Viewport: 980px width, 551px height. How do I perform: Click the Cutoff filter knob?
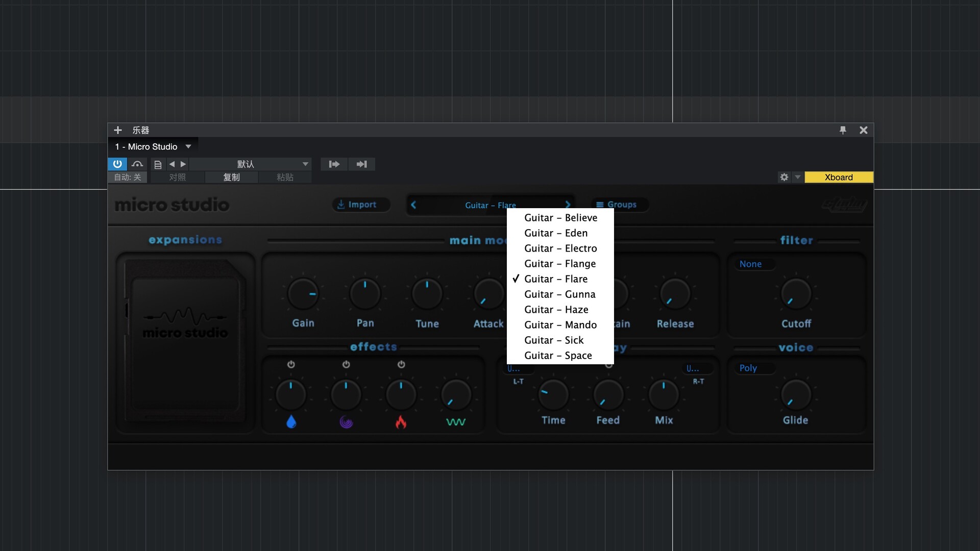(796, 294)
